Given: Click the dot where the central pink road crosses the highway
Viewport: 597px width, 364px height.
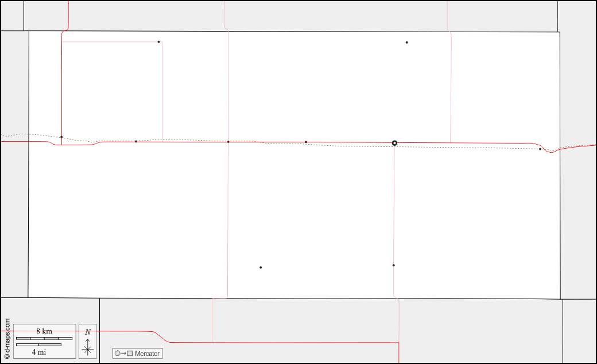Looking at the screenshot, I should pos(228,142).
